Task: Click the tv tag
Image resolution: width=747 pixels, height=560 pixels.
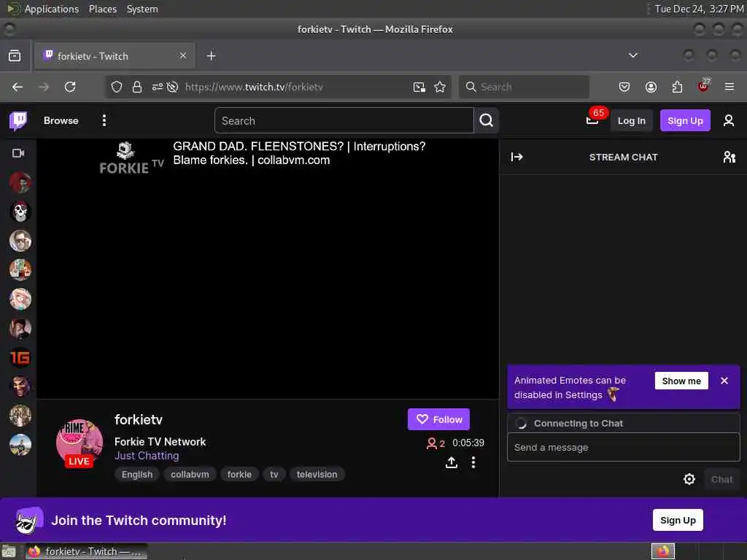Action: [x=274, y=475]
